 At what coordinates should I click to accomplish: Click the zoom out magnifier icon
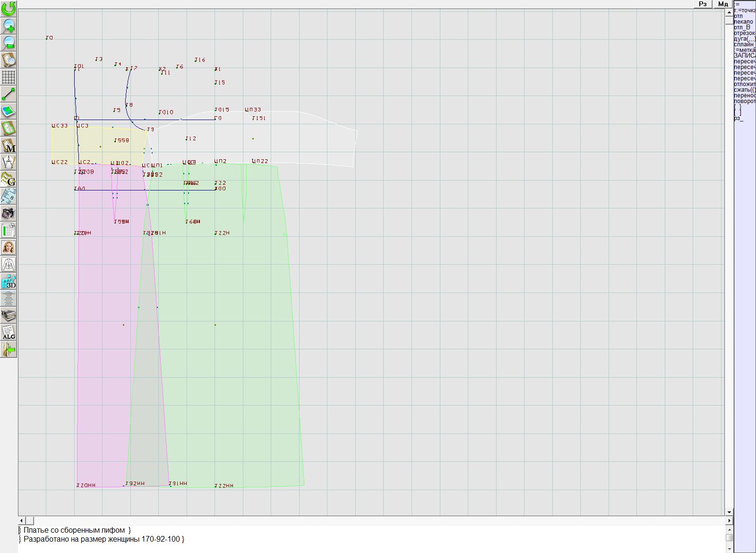(9, 43)
